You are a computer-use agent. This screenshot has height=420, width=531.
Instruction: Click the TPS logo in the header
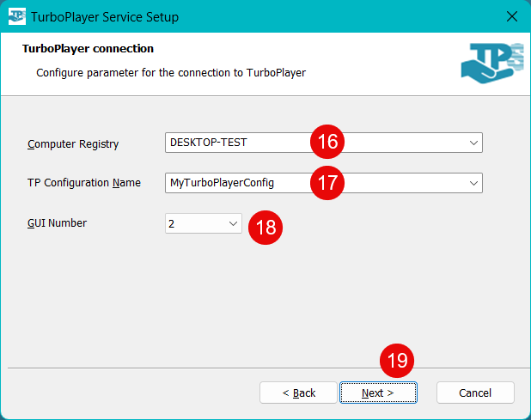coord(491,66)
